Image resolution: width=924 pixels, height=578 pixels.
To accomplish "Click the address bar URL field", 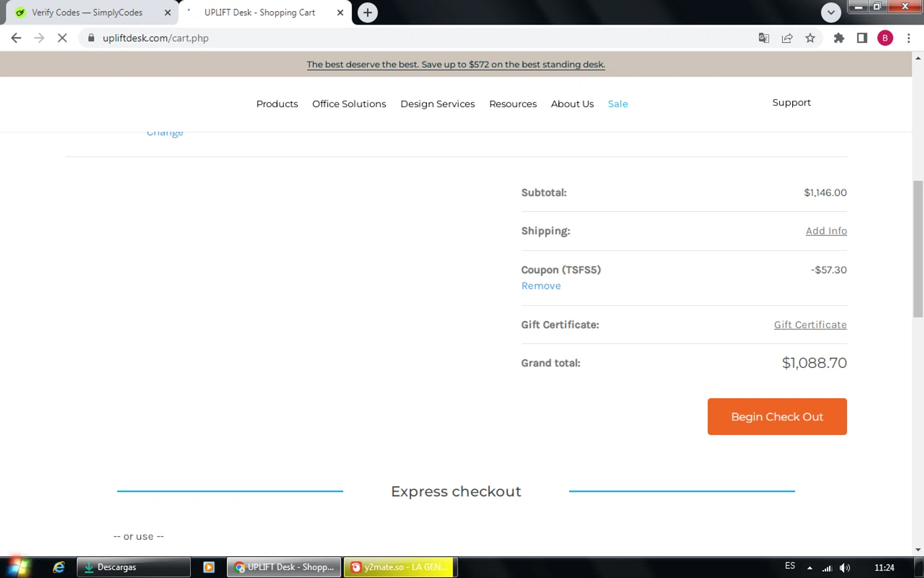I will 419,38.
